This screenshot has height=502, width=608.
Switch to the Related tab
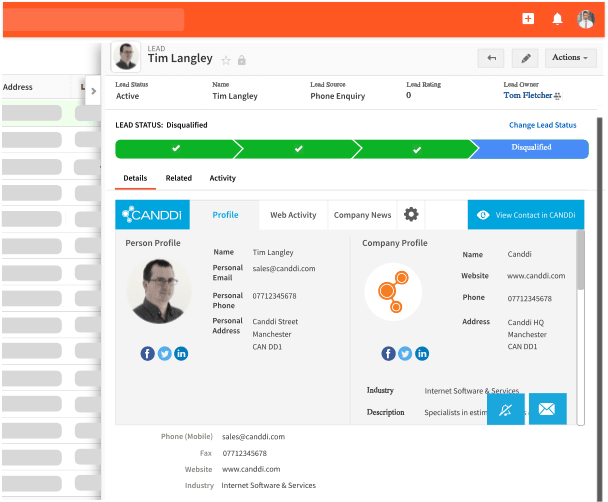tap(179, 178)
